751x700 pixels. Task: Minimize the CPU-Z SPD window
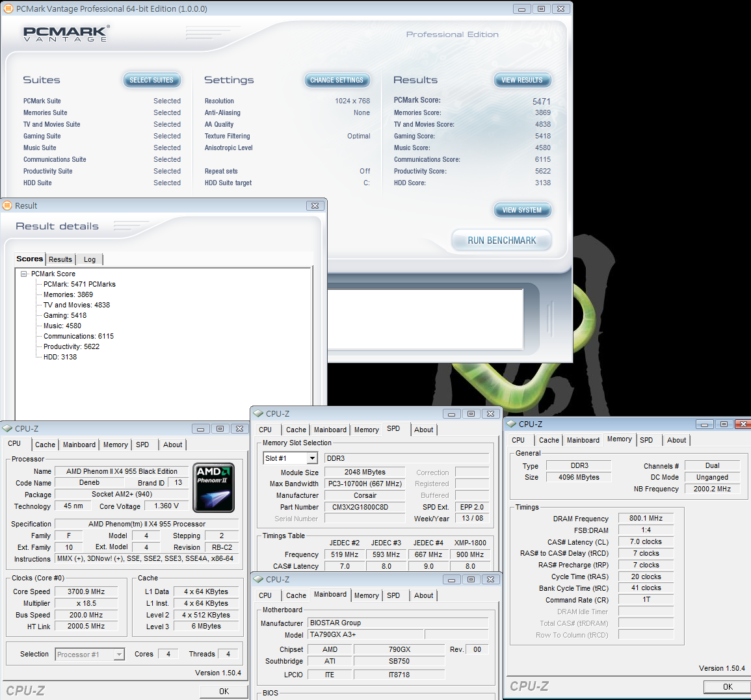click(452, 413)
